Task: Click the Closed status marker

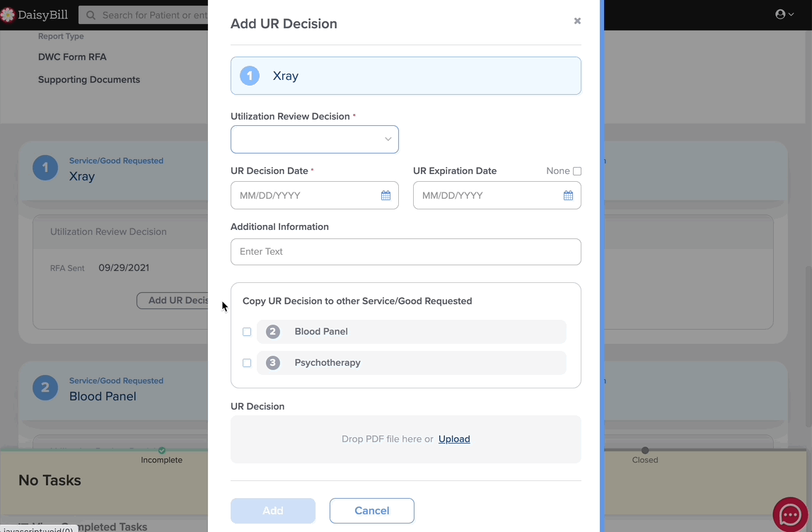Action: 645,450
